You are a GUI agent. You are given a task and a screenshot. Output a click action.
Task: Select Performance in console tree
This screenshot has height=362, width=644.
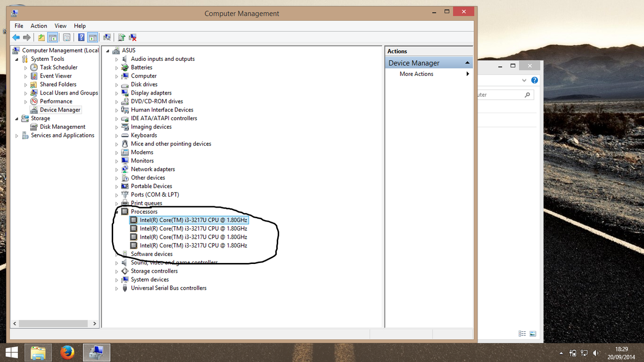56,101
